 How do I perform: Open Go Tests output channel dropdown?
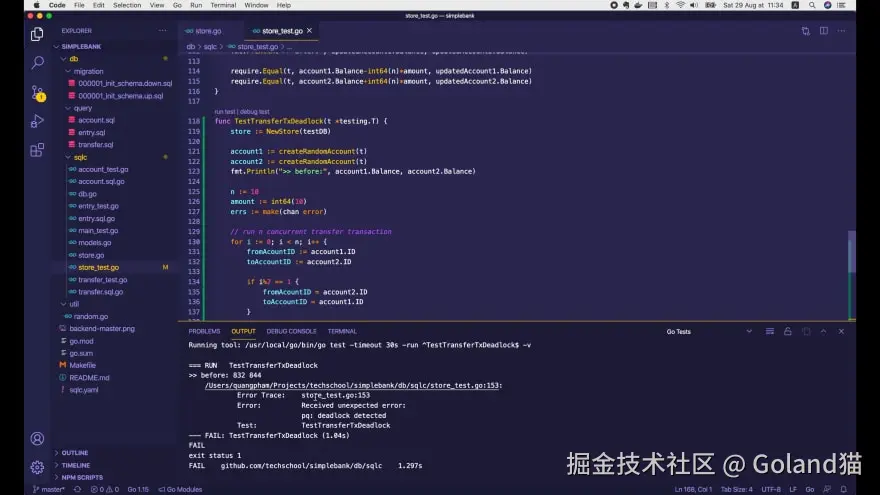[709, 332]
